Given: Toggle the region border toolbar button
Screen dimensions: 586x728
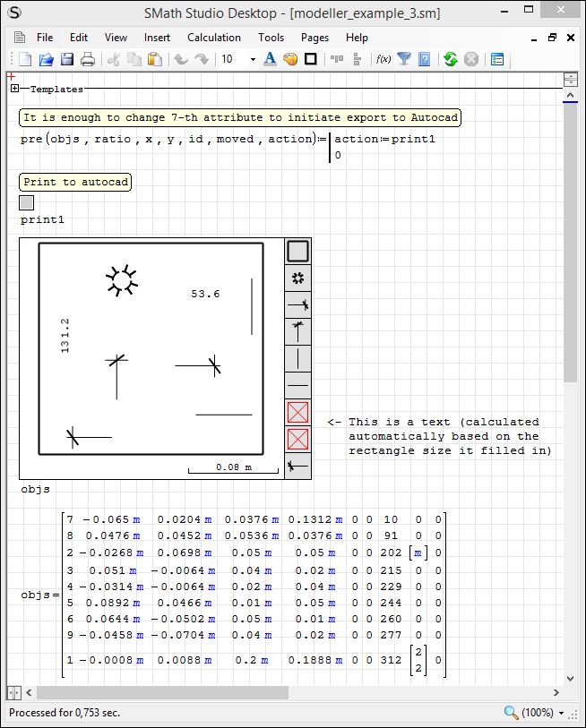Looking at the screenshot, I should coord(311,59).
